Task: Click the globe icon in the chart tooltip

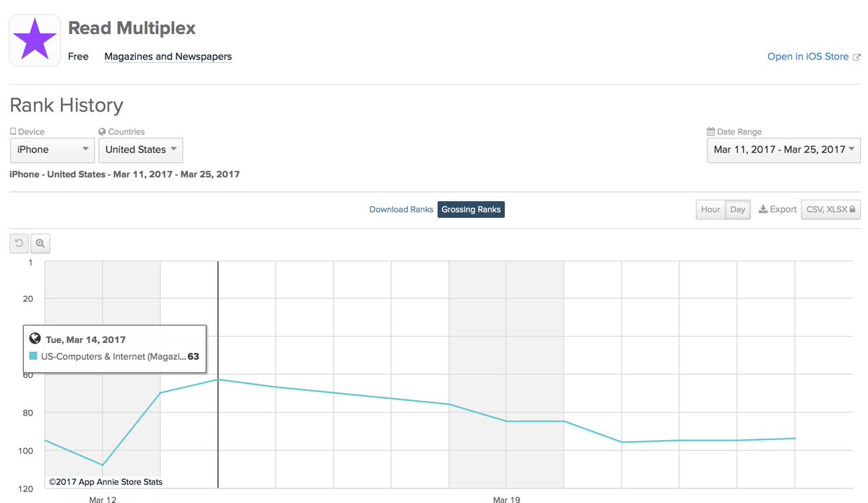Action: (x=34, y=339)
